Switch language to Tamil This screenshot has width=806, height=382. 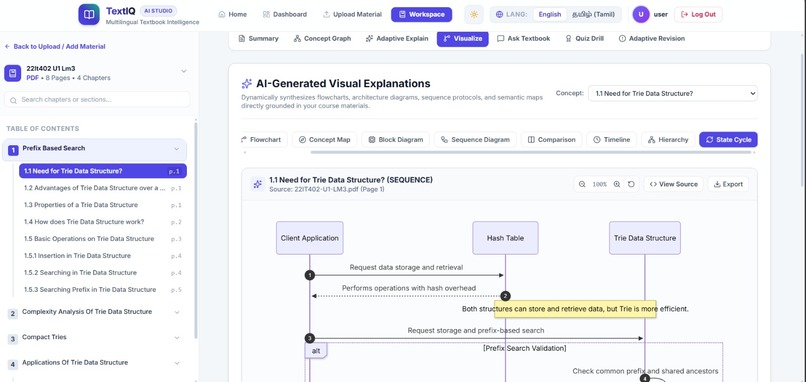tap(593, 14)
